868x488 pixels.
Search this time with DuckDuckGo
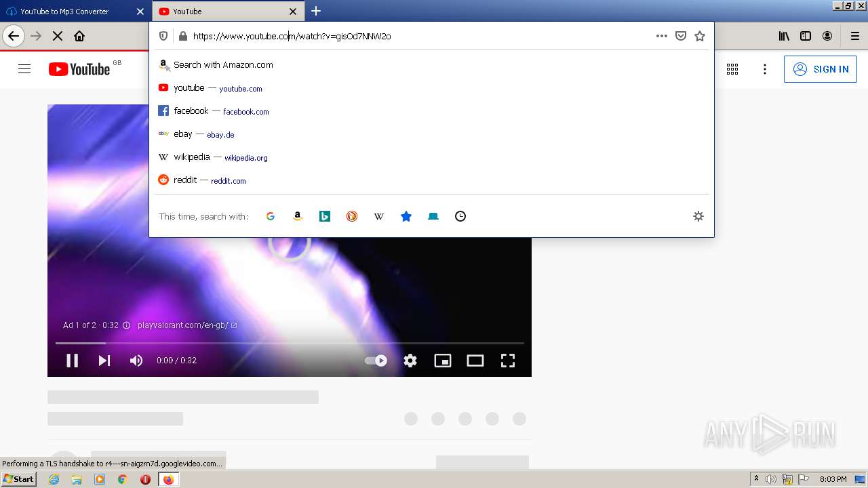(352, 216)
